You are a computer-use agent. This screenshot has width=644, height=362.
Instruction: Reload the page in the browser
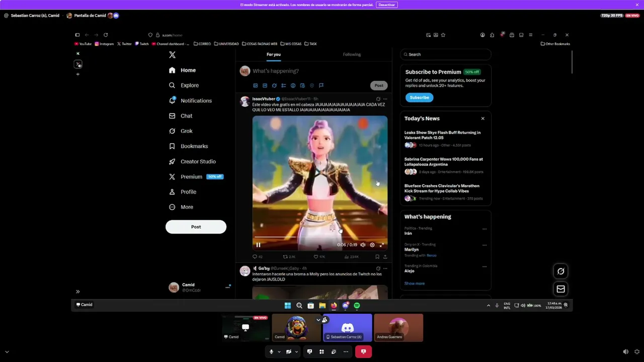tap(106, 35)
